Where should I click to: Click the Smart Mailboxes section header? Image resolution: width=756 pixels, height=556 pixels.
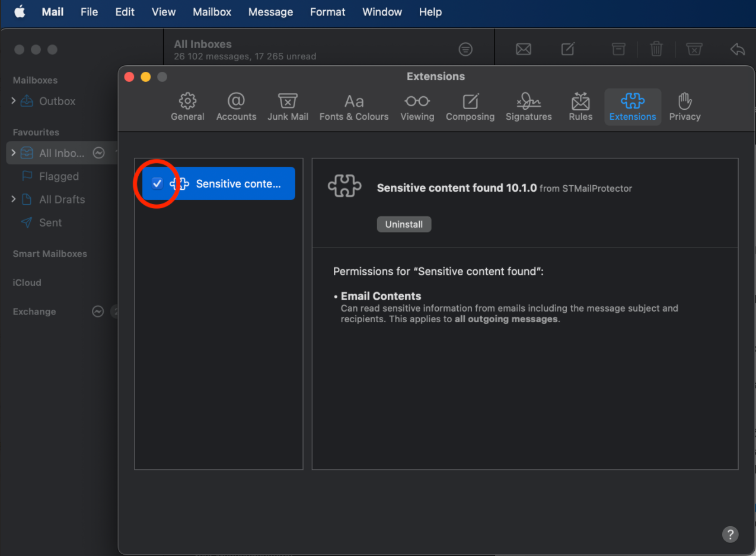(50, 253)
